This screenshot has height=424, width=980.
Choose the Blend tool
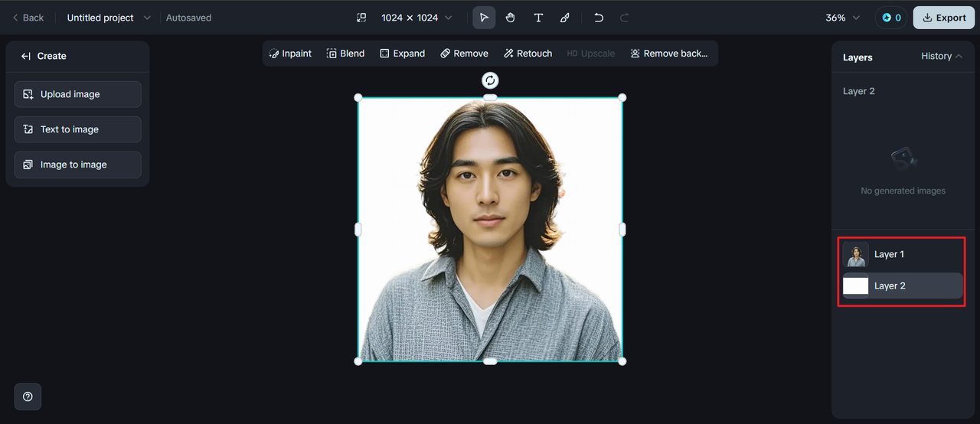[345, 54]
